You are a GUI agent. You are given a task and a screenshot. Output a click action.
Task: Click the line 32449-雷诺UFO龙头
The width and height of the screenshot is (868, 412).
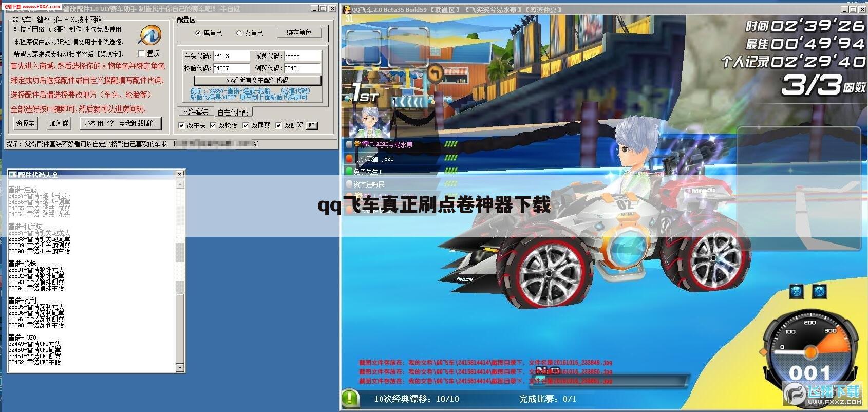34,344
